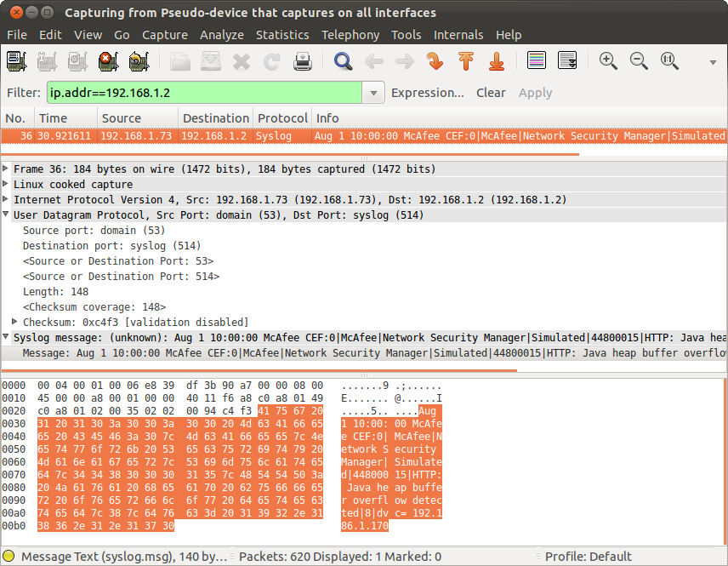The height and width of the screenshot is (566, 728).
Task: Print the captured packets
Action: point(302,60)
